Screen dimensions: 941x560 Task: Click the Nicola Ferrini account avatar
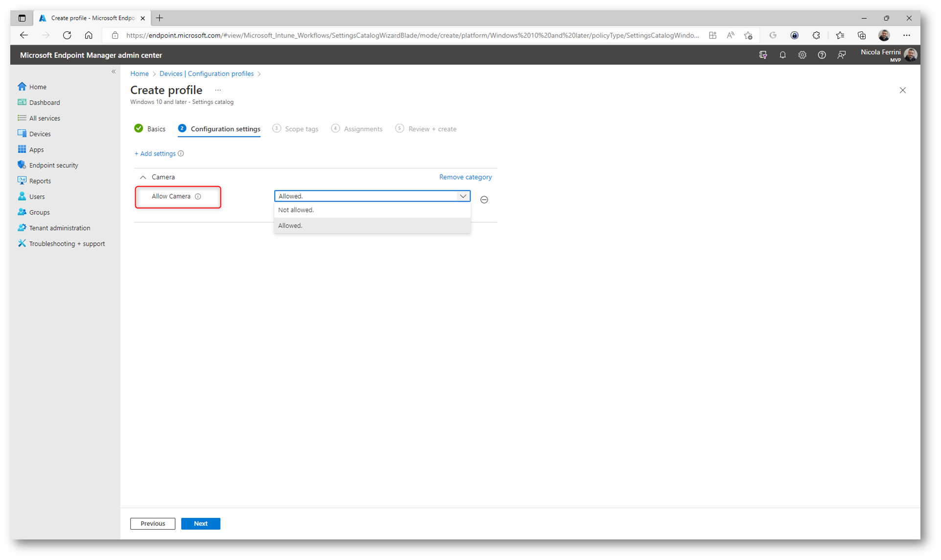910,55
